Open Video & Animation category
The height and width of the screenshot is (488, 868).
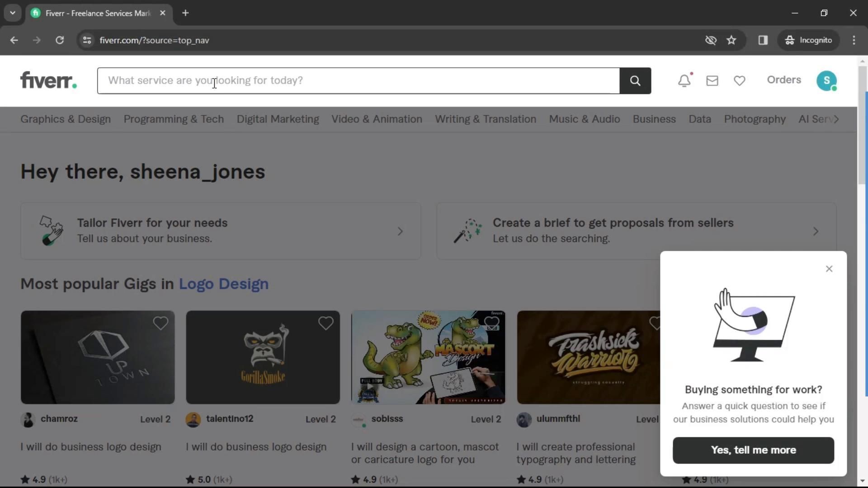pyautogui.click(x=377, y=119)
